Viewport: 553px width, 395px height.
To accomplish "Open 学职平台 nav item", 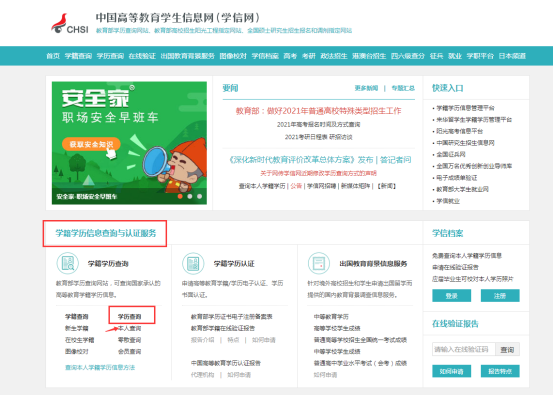I will (x=480, y=56).
